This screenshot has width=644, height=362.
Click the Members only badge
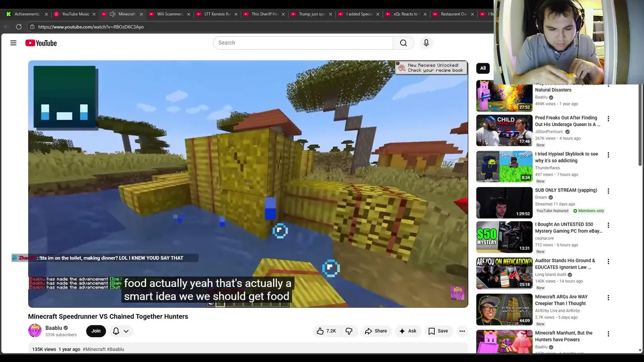coord(589,211)
